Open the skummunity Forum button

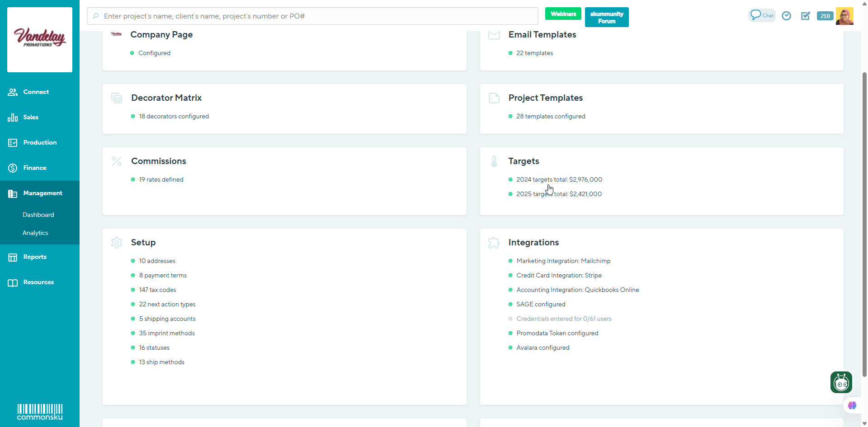coord(606,17)
